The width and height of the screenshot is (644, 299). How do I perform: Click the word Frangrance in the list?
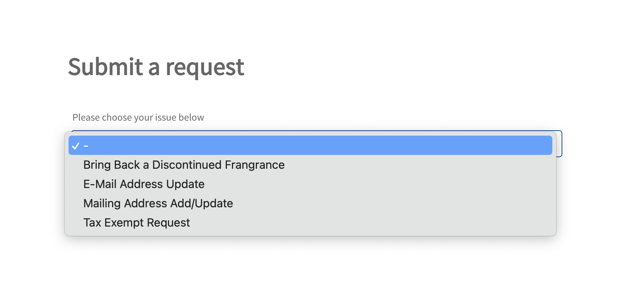coord(255,165)
